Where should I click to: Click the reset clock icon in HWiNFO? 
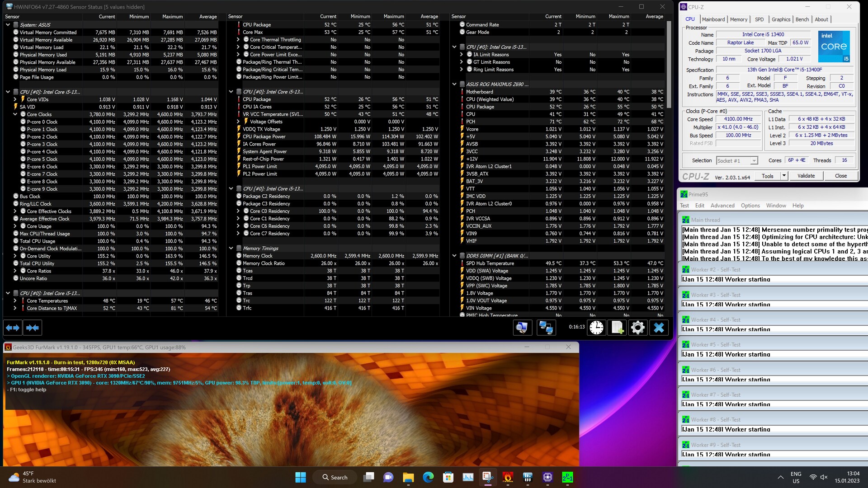coord(596,328)
